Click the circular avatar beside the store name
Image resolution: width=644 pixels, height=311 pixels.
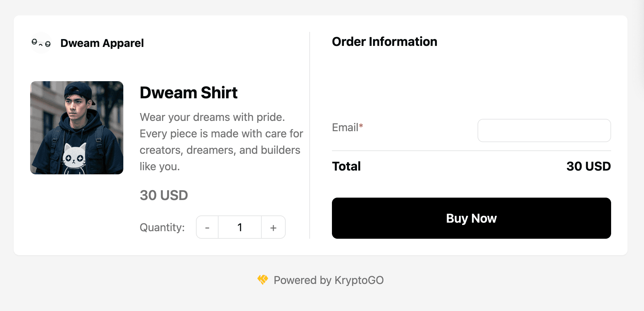41,42
